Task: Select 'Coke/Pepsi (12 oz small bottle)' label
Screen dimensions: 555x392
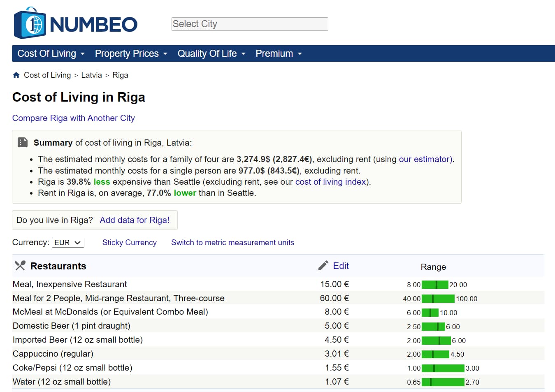Action: pos(72,368)
